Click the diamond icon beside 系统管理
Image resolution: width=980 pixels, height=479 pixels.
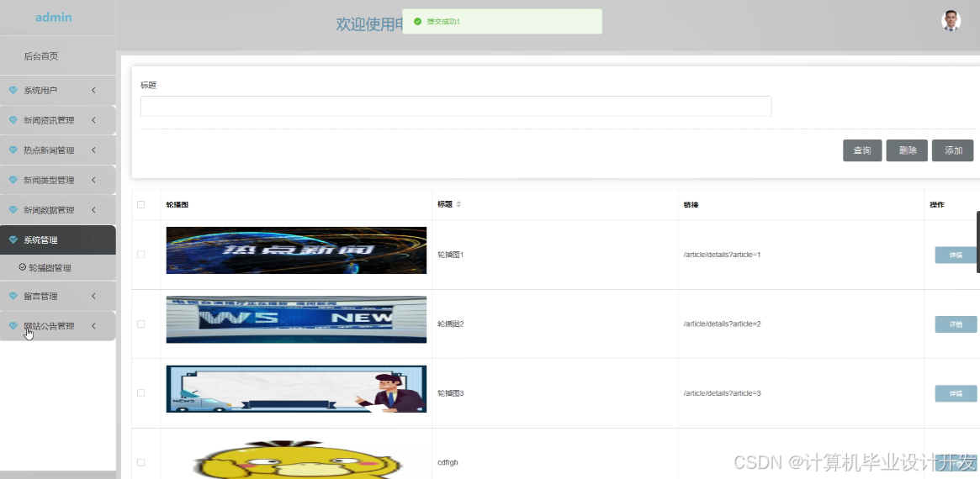tap(13, 239)
